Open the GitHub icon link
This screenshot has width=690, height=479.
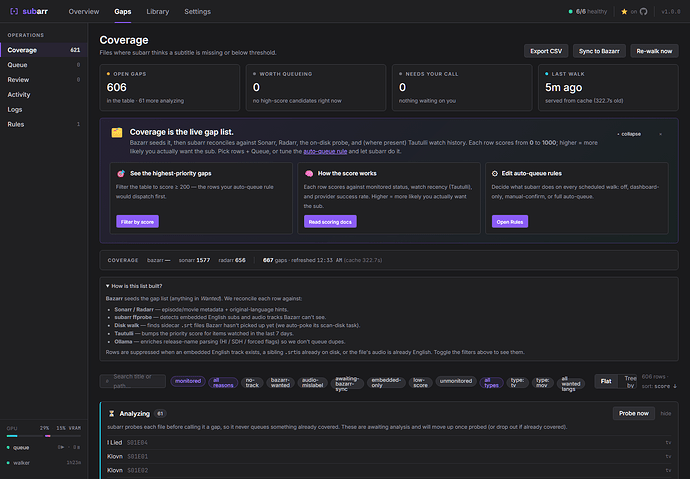coord(643,11)
